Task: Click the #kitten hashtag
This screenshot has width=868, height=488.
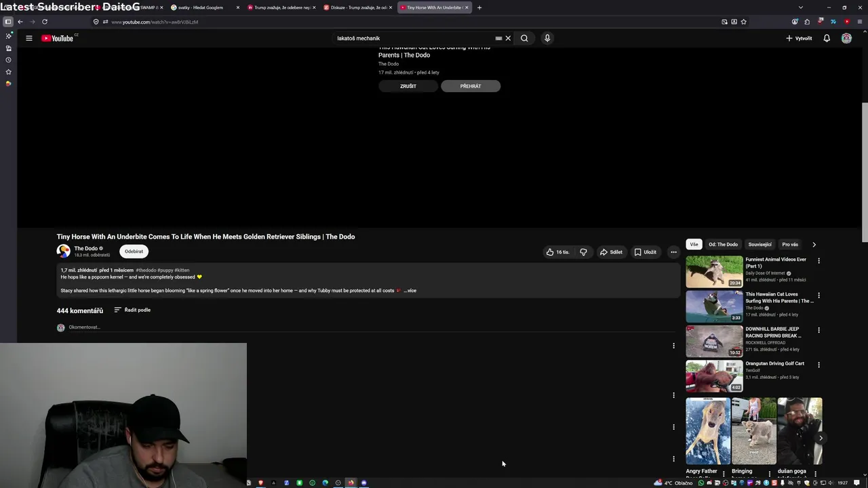Action: click(x=182, y=270)
